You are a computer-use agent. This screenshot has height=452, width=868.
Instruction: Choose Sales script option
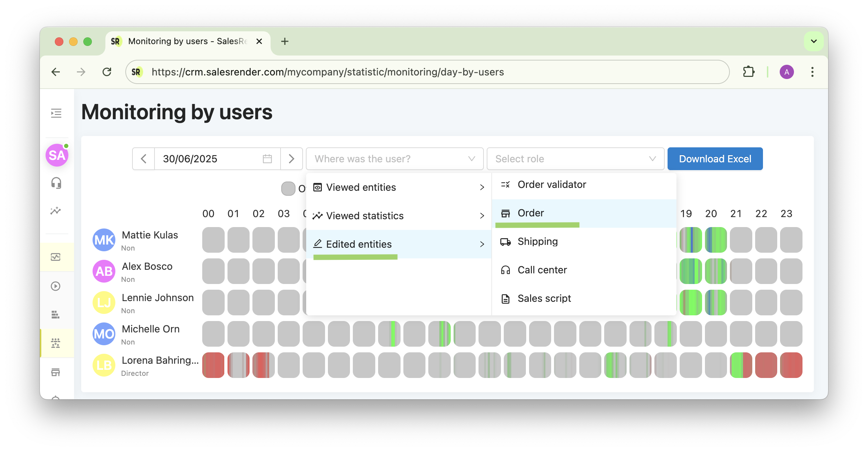[584, 298]
